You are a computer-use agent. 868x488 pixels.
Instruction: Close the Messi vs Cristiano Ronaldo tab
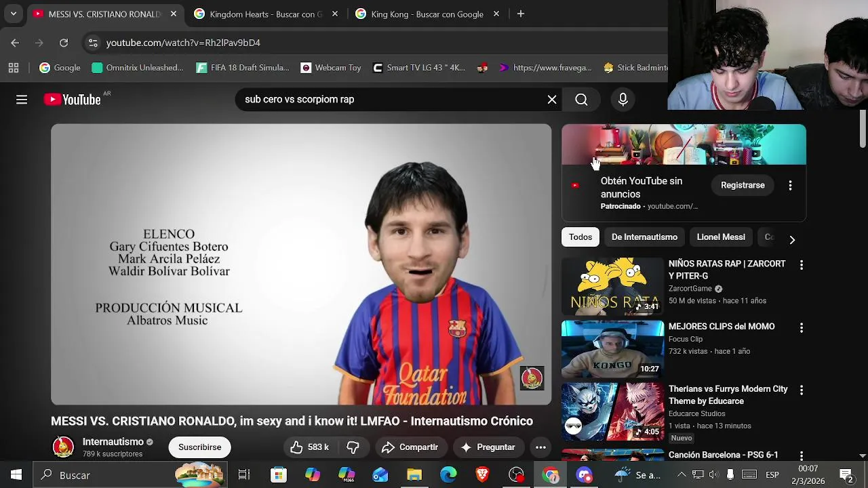[x=174, y=14]
